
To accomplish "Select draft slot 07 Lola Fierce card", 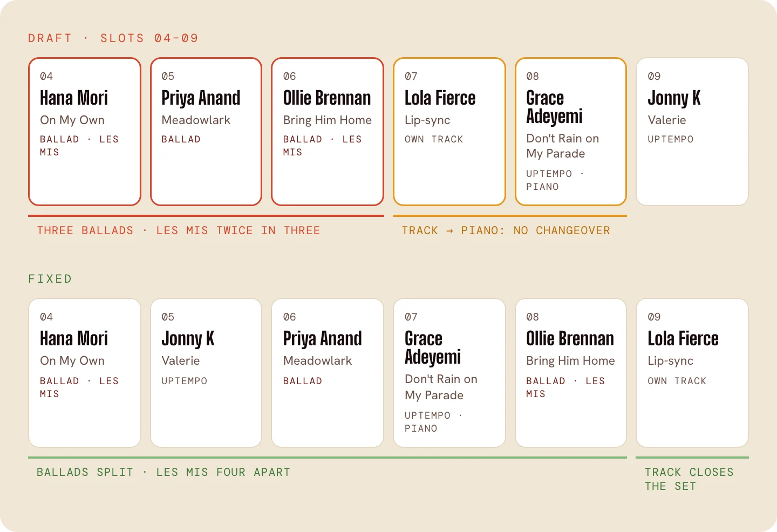I will (x=449, y=132).
